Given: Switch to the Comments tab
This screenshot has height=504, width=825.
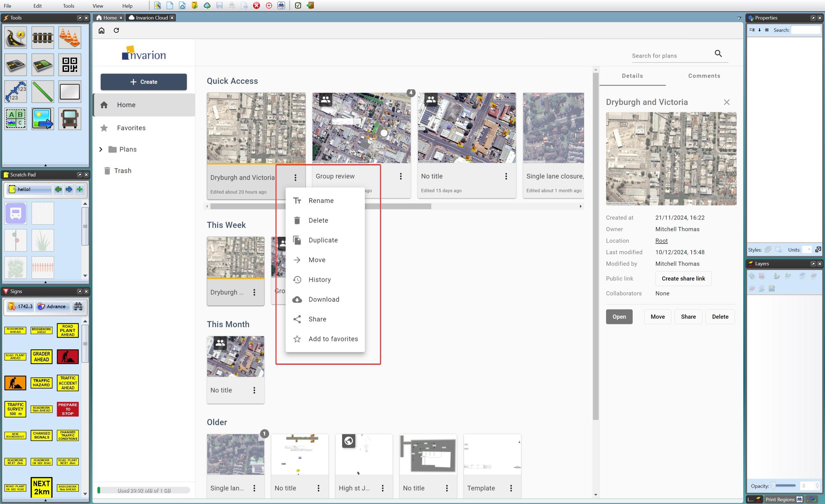Looking at the screenshot, I should pyautogui.click(x=704, y=75).
